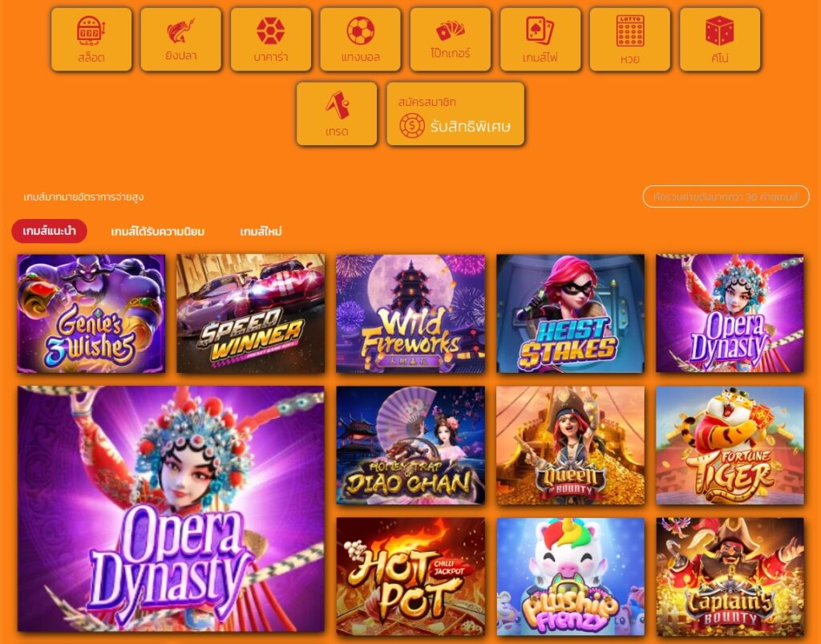The width and height of the screenshot is (821, 644).
Task: Select the fish shooting ยิงปลา category
Action: click(180, 39)
